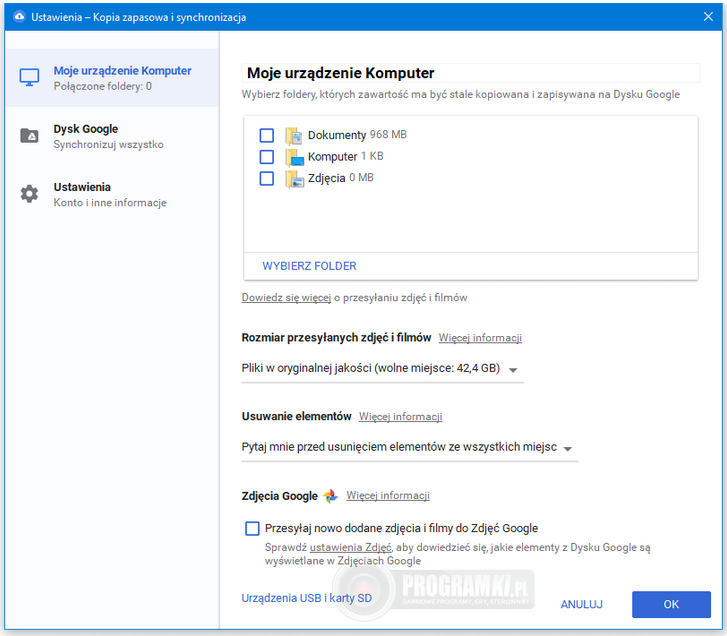Click the computer monitor icon in sidebar
Screen dimensions: 727x636
[x=29, y=77]
